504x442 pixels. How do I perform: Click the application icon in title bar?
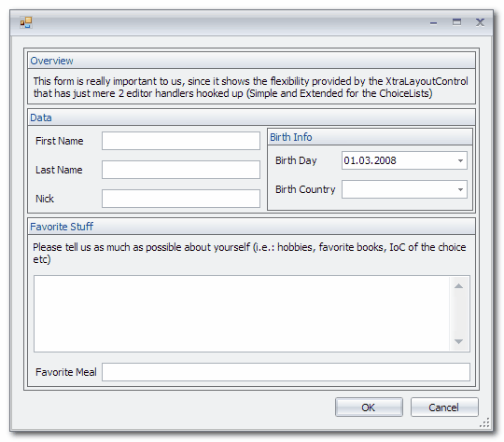tap(26, 22)
